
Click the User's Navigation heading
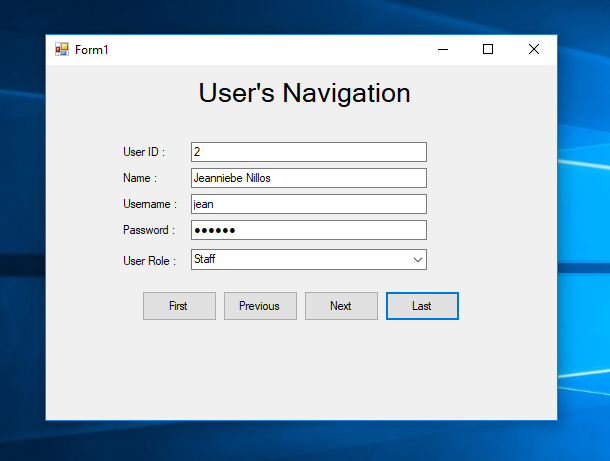click(x=304, y=93)
